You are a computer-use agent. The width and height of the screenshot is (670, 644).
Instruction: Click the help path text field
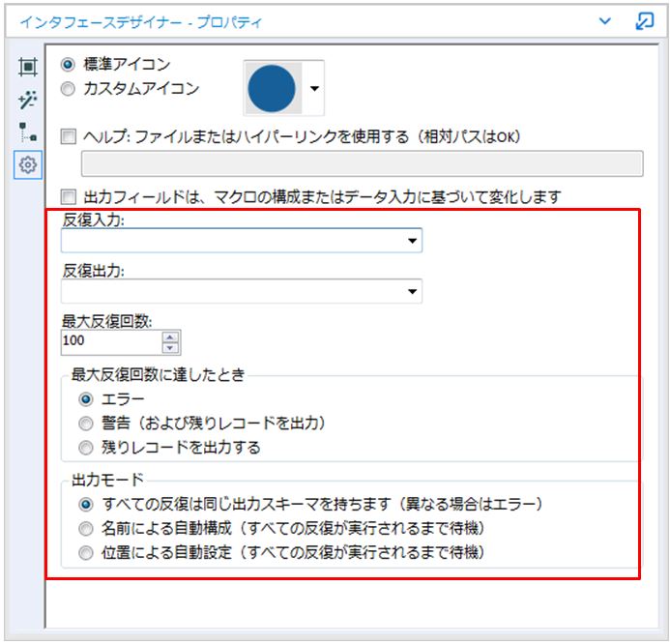[x=362, y=163]
